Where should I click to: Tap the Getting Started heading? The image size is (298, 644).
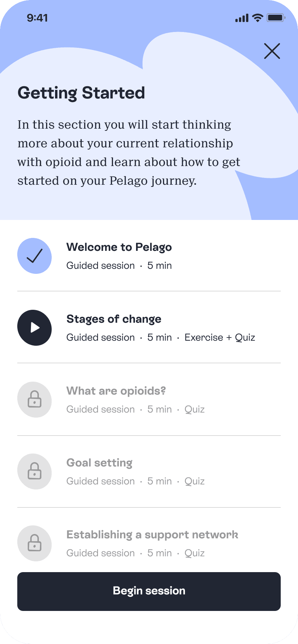tap(81, 93)
